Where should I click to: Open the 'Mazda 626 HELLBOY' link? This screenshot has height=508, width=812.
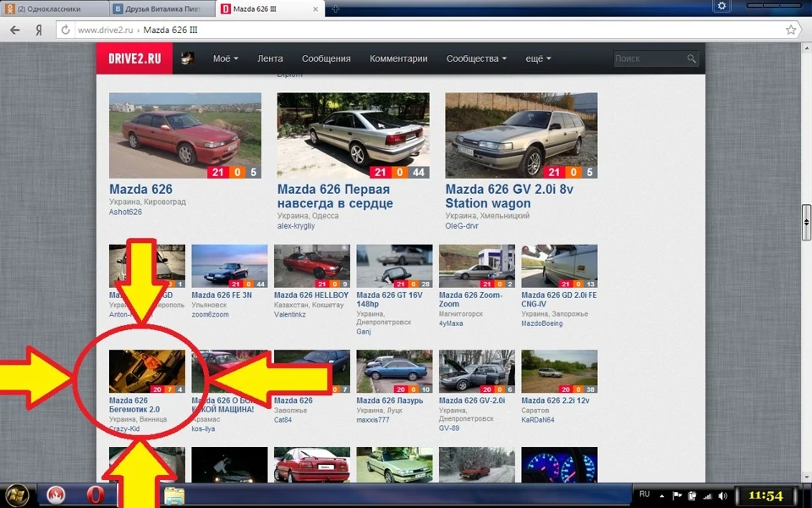tap(311, 295)
